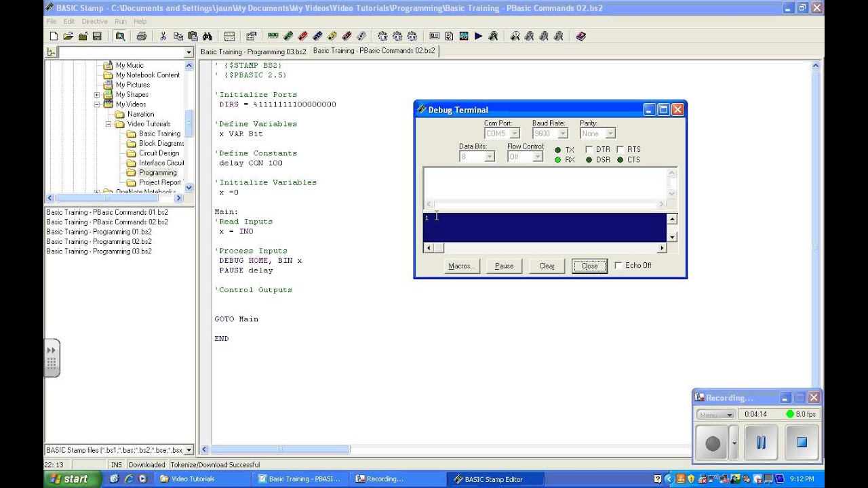Click the Identify toolbar icon
This screenshot has width=868, height=488.
[434, 37]
